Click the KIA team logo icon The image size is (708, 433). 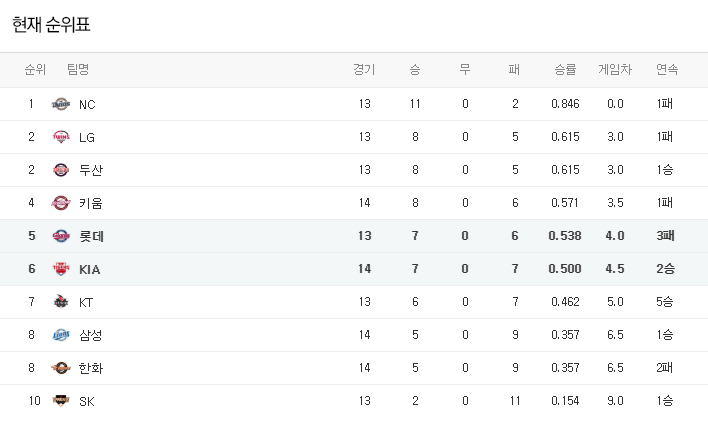pyautogui.click(x=61, y=269)
